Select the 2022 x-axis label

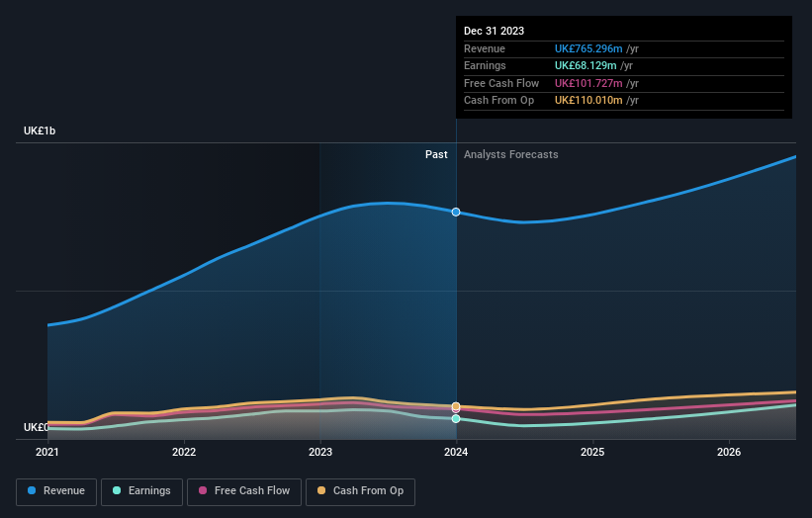coord(184,453)
